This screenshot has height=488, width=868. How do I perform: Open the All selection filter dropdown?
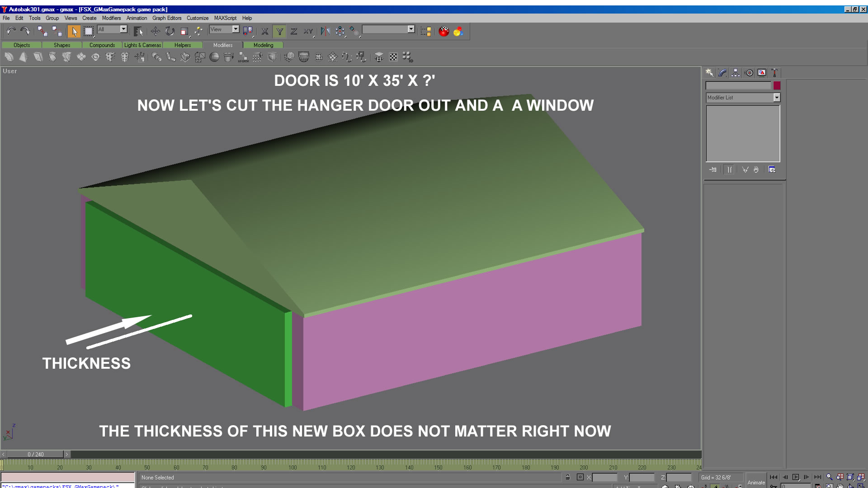point(123,29)
